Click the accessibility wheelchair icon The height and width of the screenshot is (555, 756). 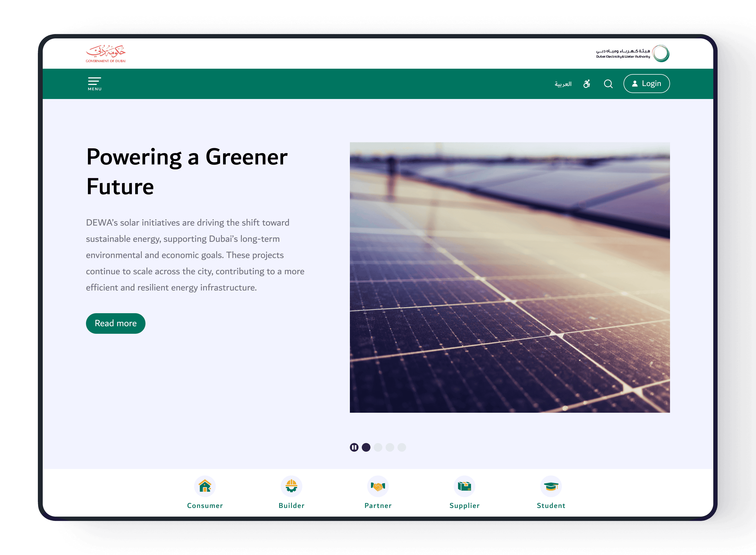point(586,84)
